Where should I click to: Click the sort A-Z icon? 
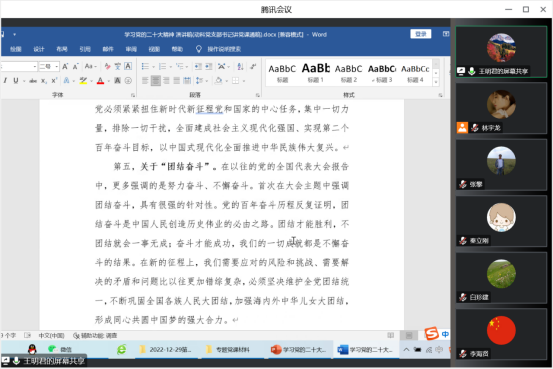(x=240, y=66)
